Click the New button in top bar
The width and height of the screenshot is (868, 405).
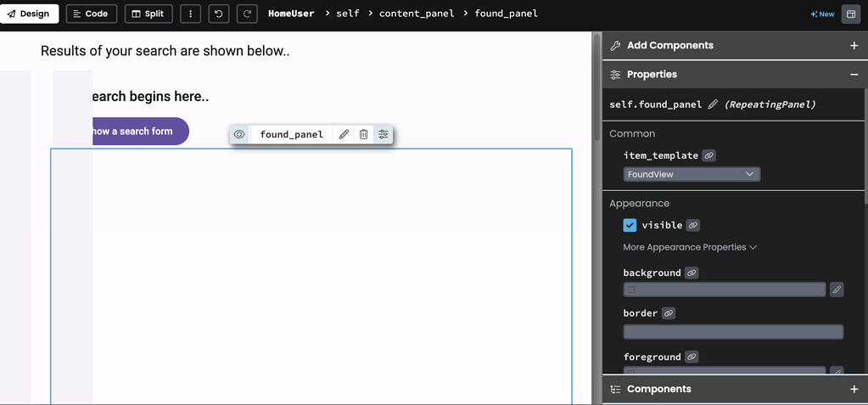pos(822,14)
